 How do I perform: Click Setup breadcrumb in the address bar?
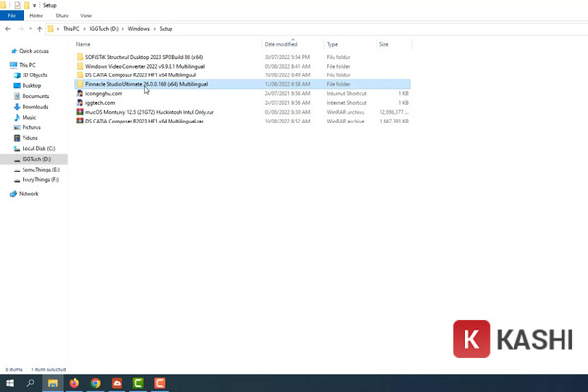click(166, 29)
